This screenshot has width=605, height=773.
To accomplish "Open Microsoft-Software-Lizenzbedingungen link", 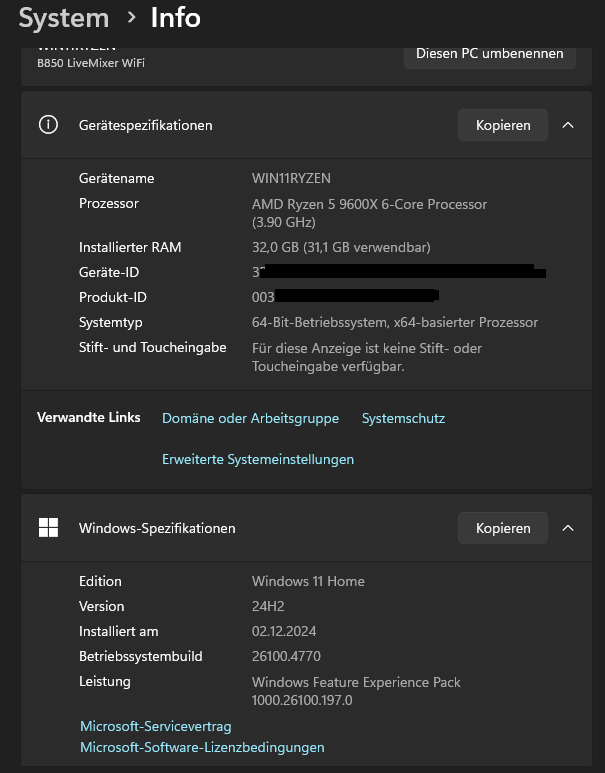I will [x=202, y=747].
